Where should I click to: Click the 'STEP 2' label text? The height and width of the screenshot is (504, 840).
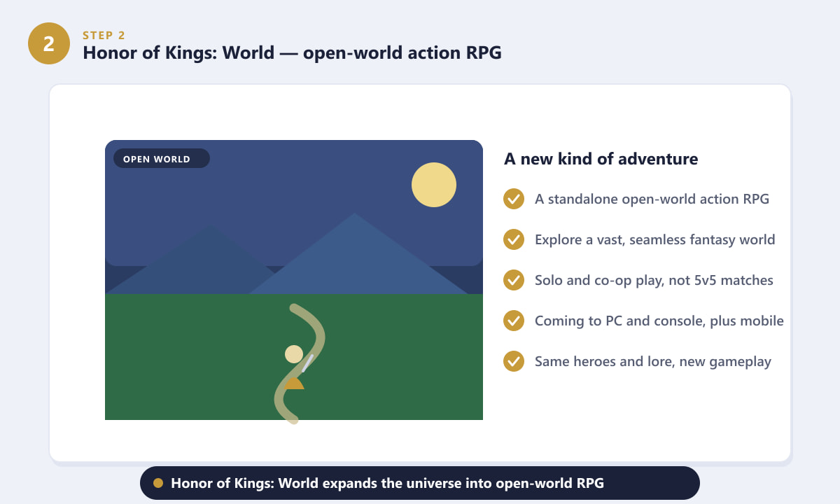(x=104, y=36)
